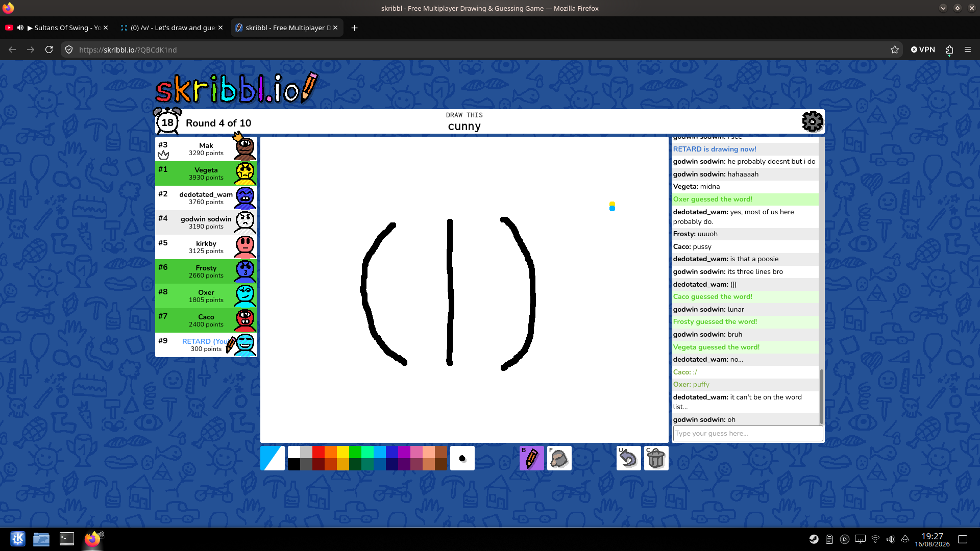Click Mak's avatar in player list
This screenshot has width=980, height=551.
pyautogui.click(x=245, y=148)
